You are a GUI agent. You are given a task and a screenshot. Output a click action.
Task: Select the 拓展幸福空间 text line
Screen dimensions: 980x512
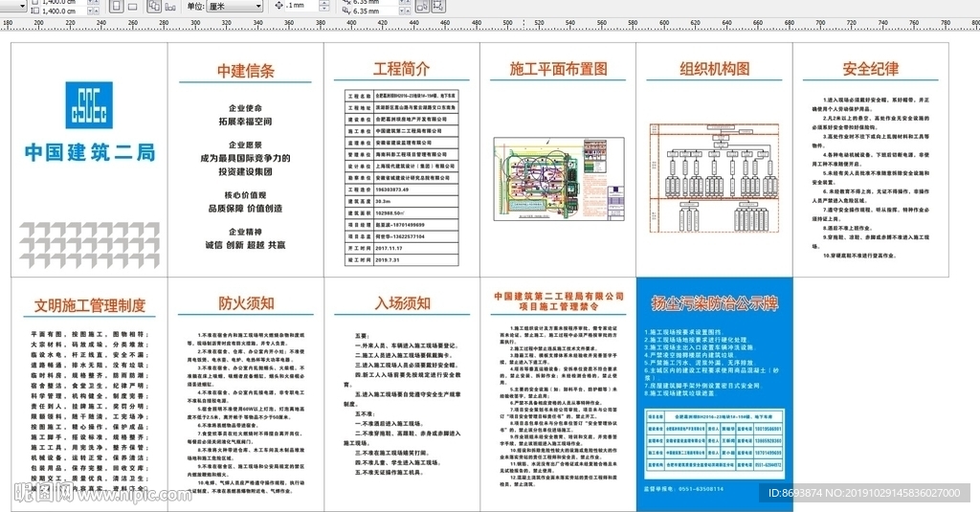click(x=246, y=122)
